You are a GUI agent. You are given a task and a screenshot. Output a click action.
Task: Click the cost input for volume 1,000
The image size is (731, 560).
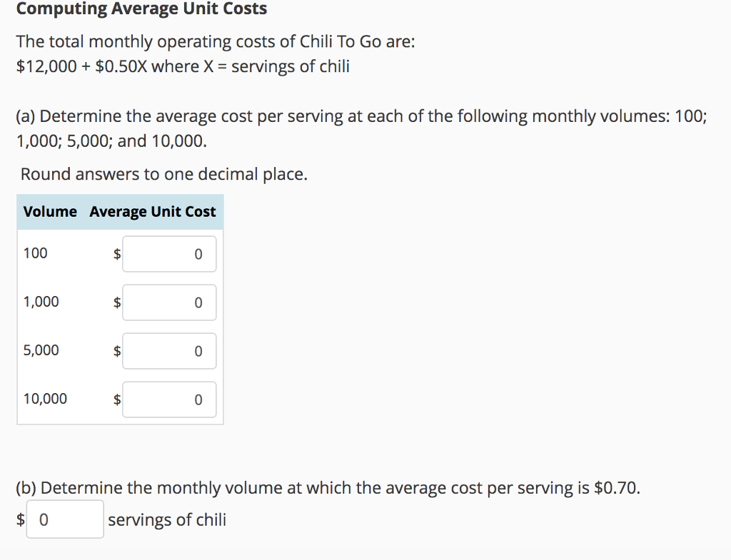tap(169, 302)
